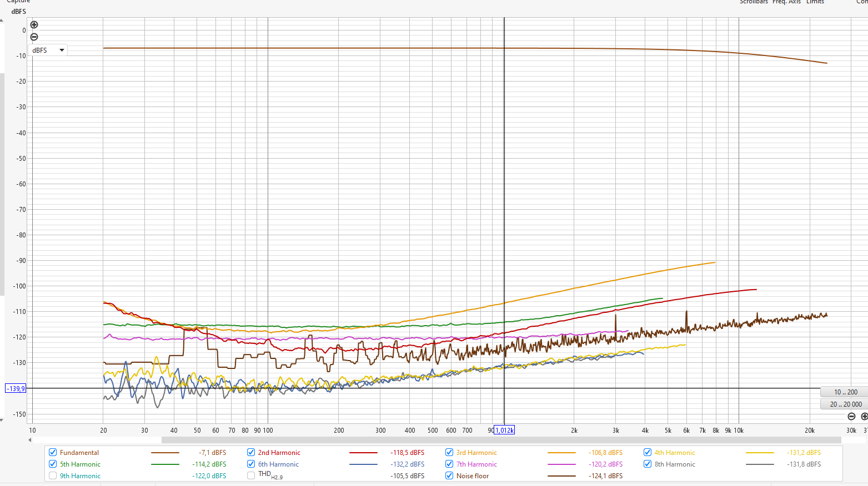The height and width of the screenshot is (486, 868).
Task: Click the Fundamental brown line colour sample
Action: click(x=165, y=453)
